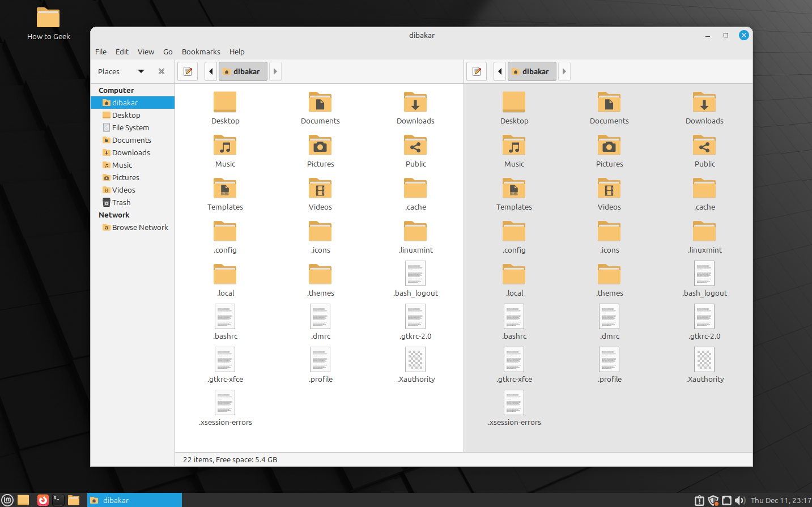Toggle location entry in left pane
This screenshot has height=507, width=812.
(188, 71)
